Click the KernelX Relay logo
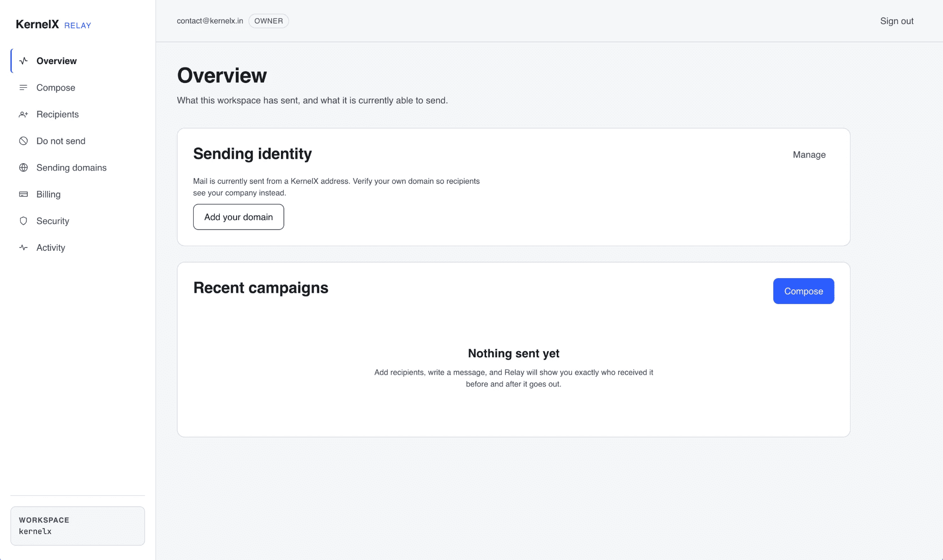This screenshot has width=943, height=560. [53, 25]
